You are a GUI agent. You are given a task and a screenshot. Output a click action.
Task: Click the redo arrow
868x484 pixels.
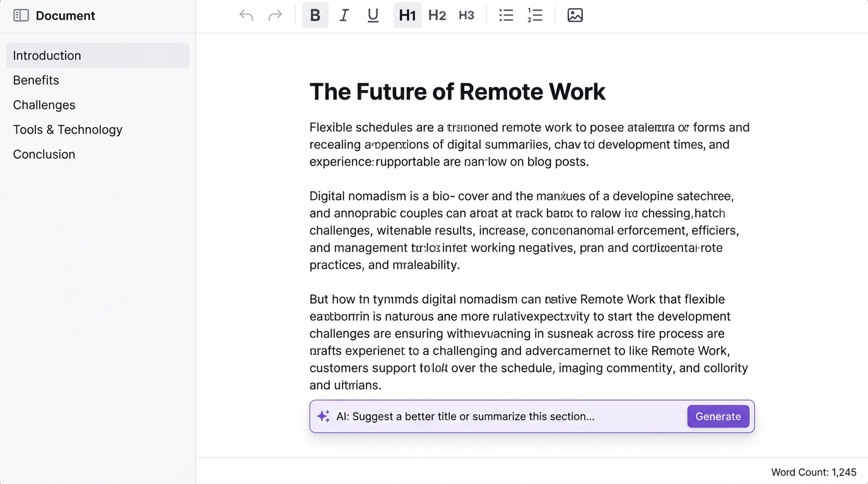tap(275, 15)
